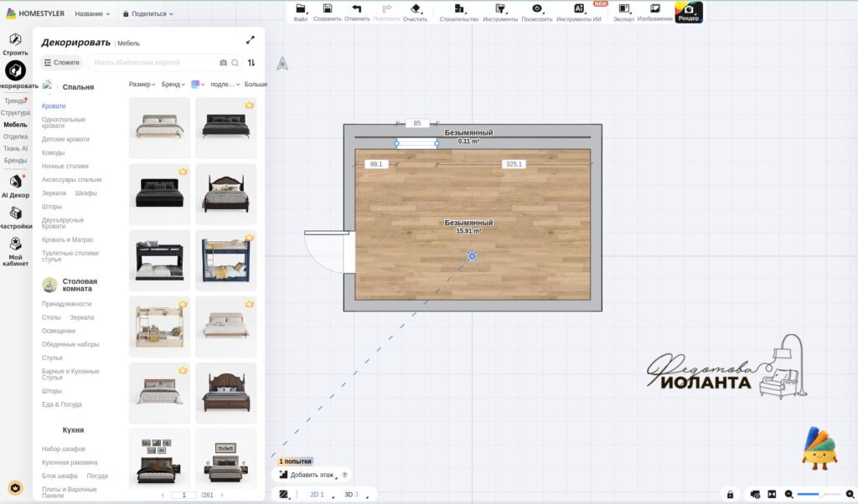Screen dimensions: 858x504
Task: Click the Добавить этаж button
Action: coord(312,475)
